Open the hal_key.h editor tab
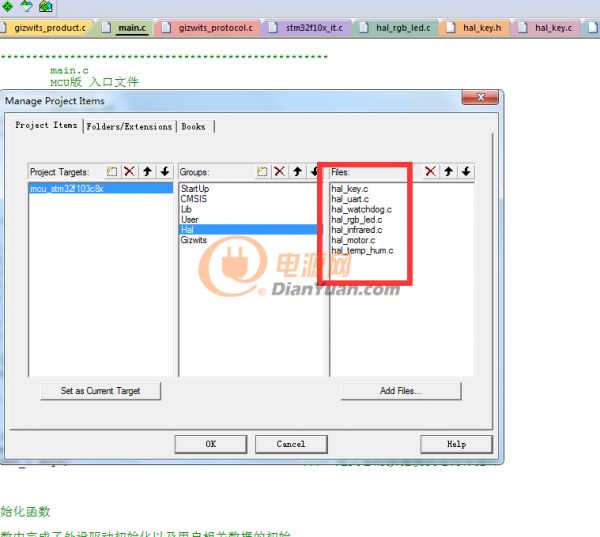The image size is (600, 537). [x=476, y=28]
